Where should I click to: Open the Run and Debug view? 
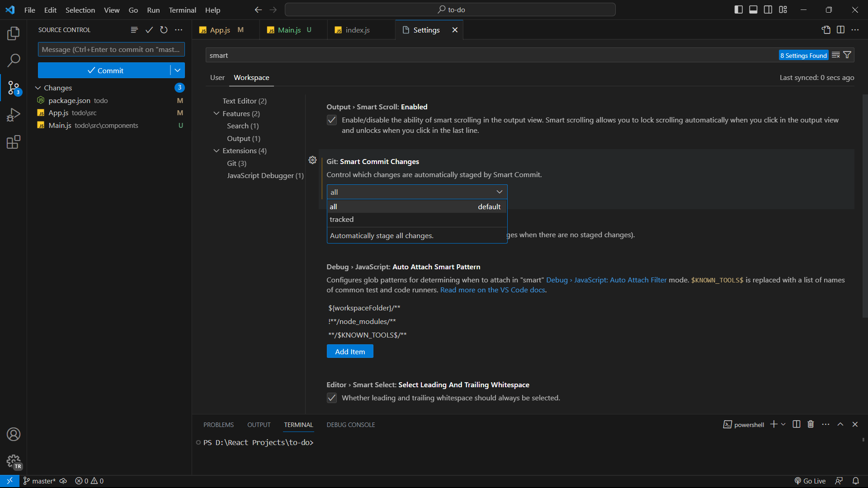(13, 114)
